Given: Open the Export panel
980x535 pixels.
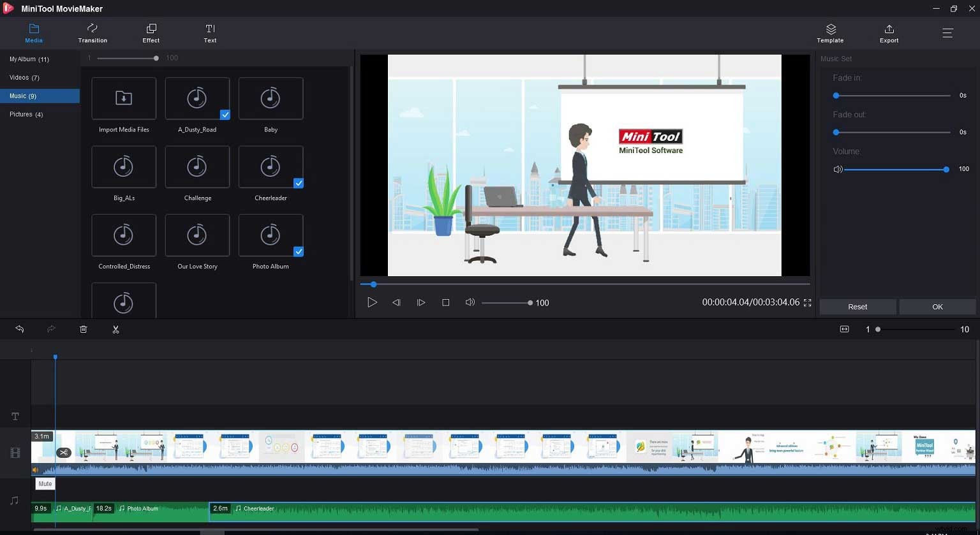Looking at the screenshot, I should 889,33.
